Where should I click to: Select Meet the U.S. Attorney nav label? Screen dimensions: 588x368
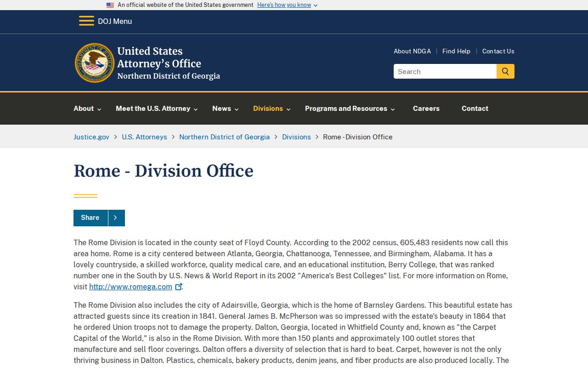[x=153, y=109]
